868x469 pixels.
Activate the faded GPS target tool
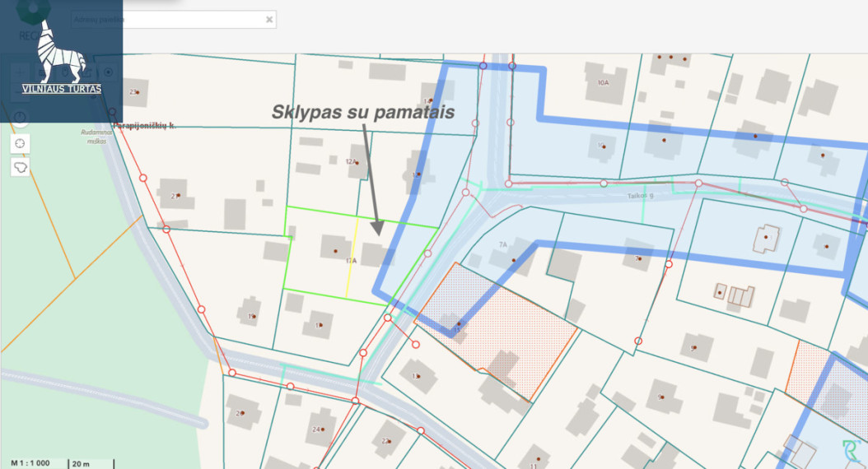[x=108, y=72]
